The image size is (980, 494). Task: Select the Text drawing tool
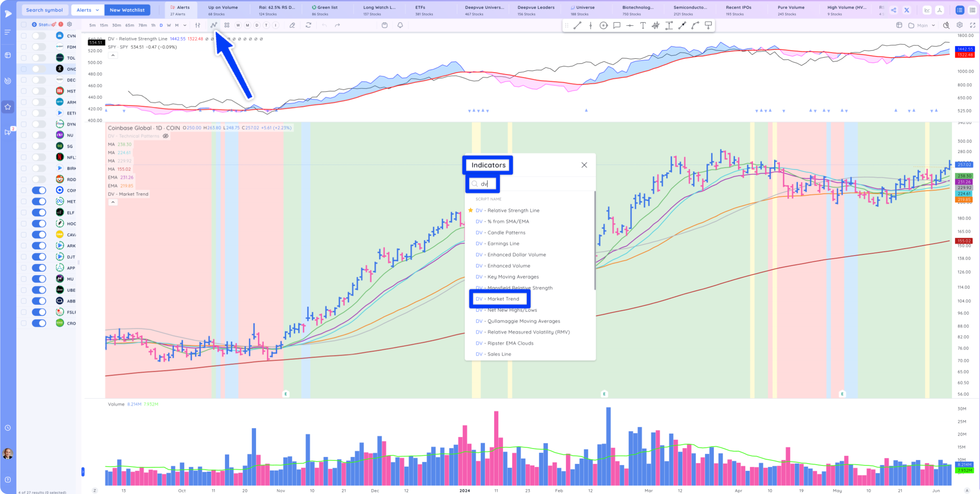643,25
